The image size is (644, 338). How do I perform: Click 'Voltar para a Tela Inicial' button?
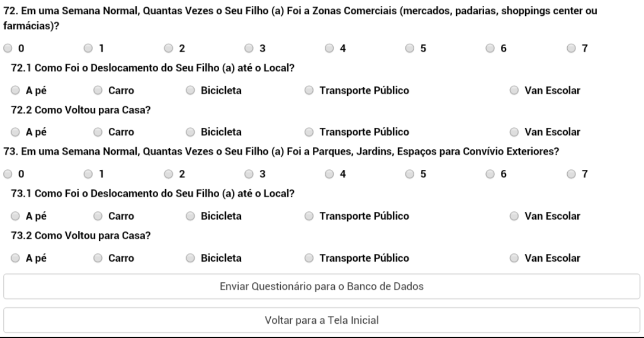coord(322,320)
